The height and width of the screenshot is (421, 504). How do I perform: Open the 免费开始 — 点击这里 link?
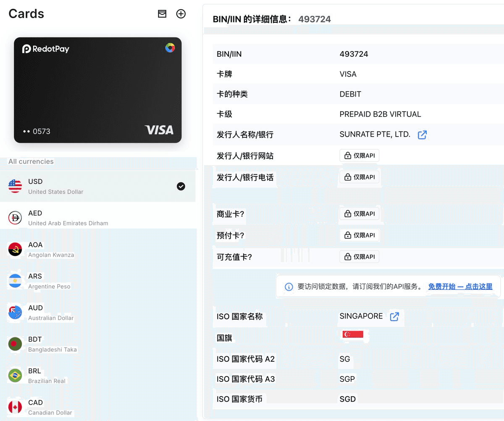460,287
